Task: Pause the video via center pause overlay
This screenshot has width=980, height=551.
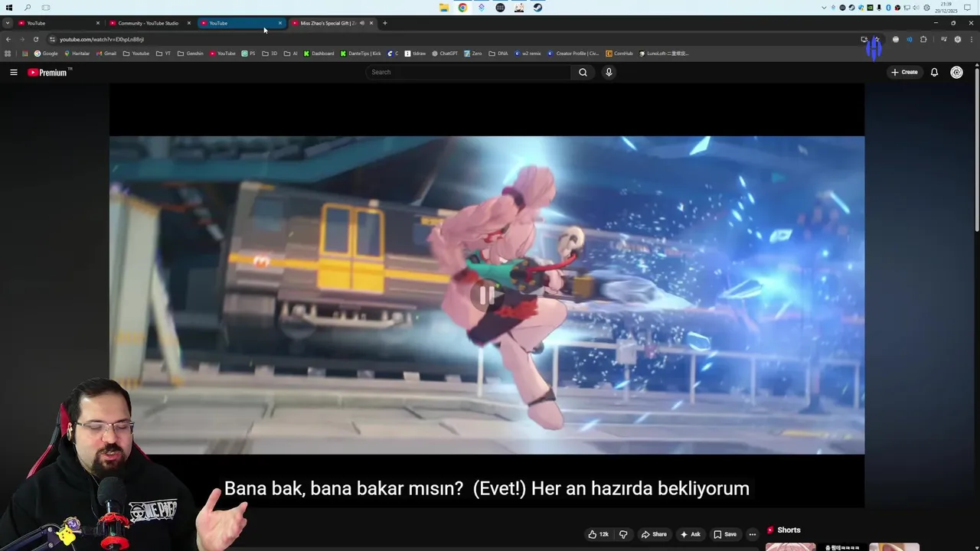Action: [x=487, y=295]
